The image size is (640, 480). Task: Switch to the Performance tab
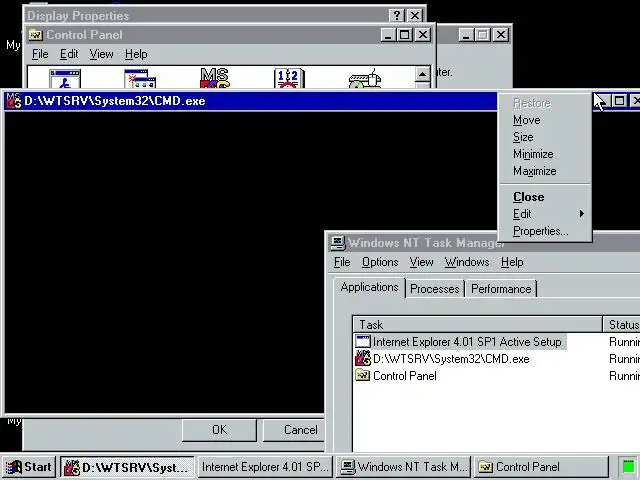(501, 289)
